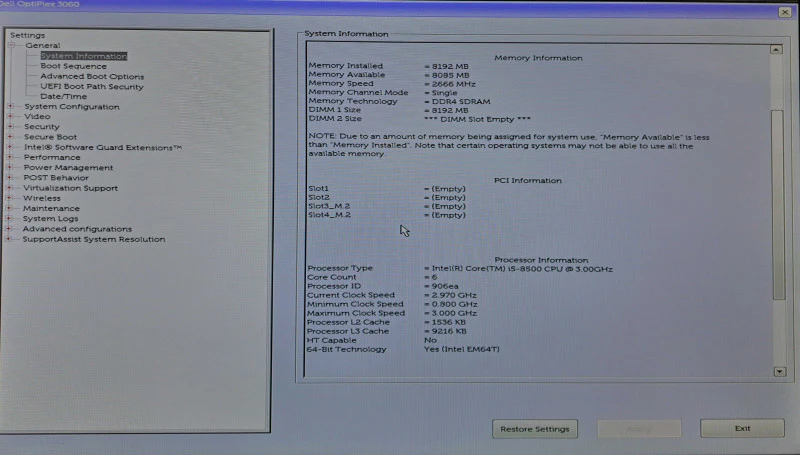This screenshot has height=455, width=800.
Task: Expand the Performance node
Action: 10,157
